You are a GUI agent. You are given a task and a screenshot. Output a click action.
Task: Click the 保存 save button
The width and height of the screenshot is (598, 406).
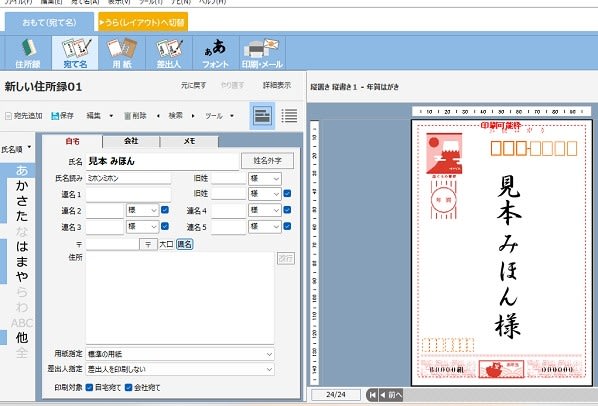point(63,116)
